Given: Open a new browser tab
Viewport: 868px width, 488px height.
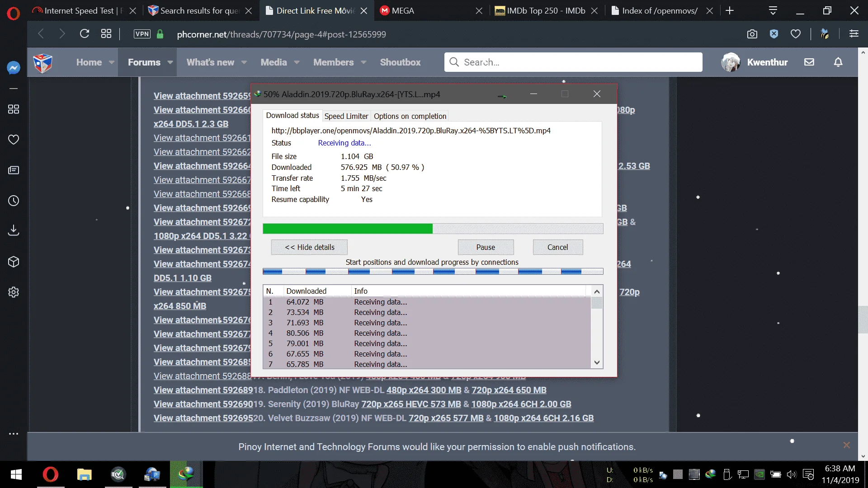Looking at the screenshot, I should 730,10.
